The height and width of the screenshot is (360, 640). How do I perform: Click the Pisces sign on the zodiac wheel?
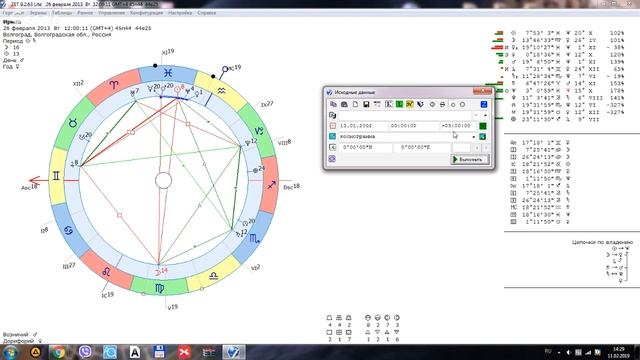tap(168, 73)
